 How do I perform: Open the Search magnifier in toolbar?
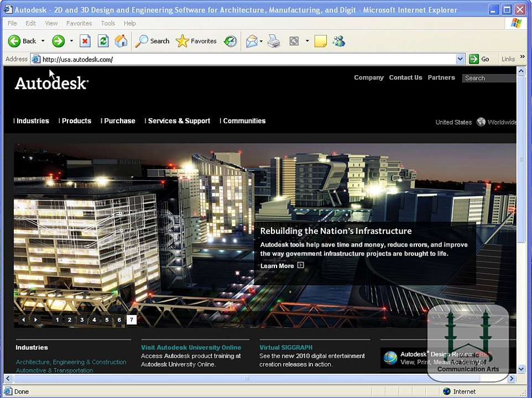pyautogui.click(x=142, y=41)
